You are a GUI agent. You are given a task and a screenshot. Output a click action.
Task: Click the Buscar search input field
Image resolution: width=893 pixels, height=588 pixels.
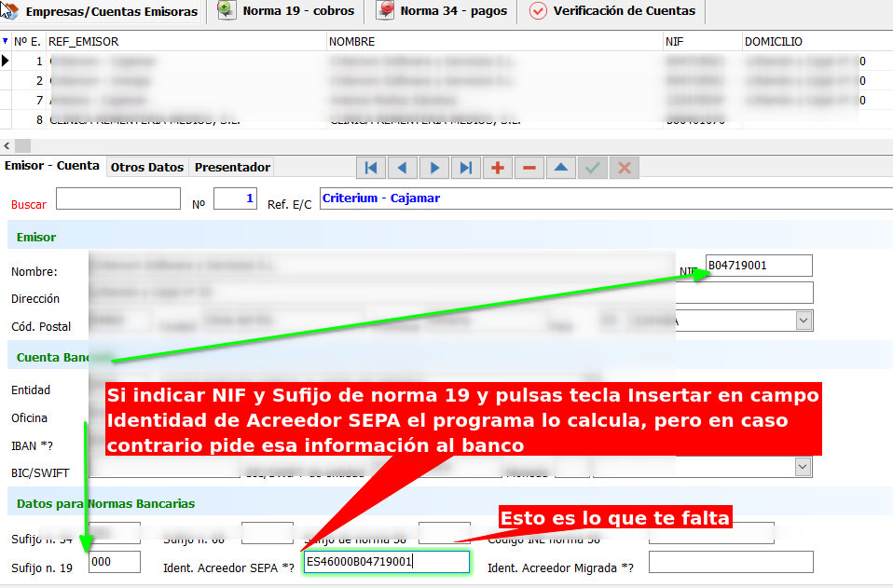coord(117,198)
